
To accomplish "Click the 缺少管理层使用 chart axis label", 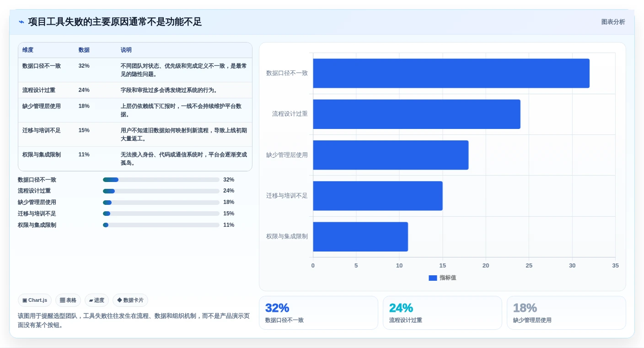I will (x=287, y=155).
